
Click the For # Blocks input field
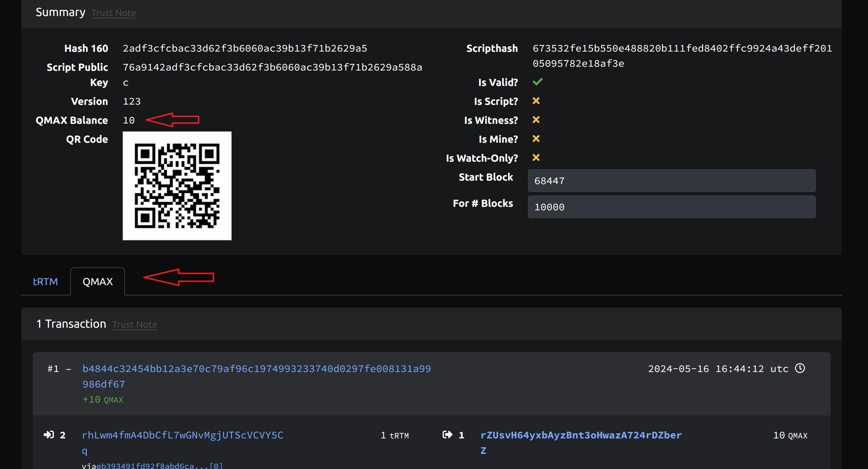point(671,207)
